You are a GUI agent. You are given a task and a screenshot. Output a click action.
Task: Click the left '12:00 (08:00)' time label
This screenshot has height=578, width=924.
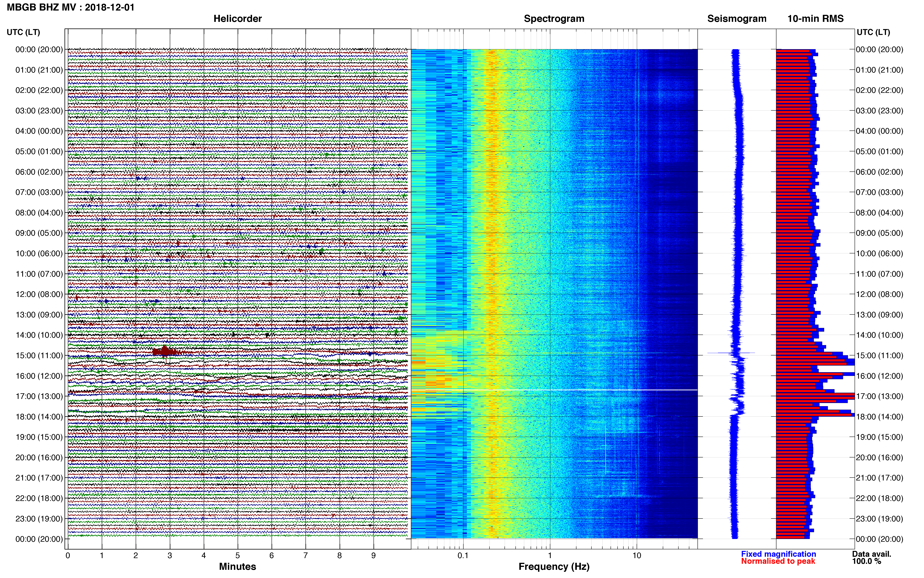pyautogui.click(x=39, y=294)
